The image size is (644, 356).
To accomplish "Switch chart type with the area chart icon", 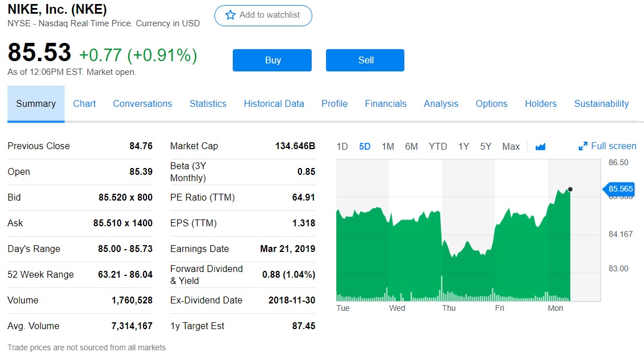I will (540, 147).
